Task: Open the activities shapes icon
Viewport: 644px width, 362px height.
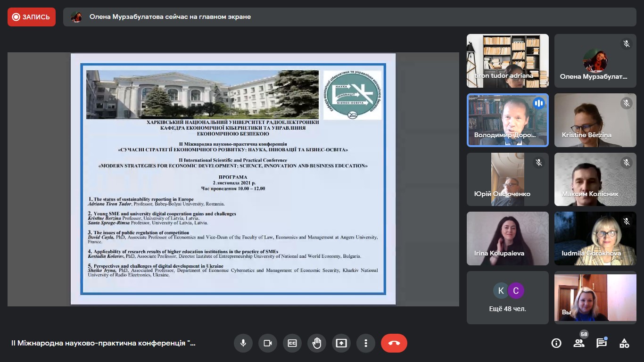Action: tap(624, 343)
